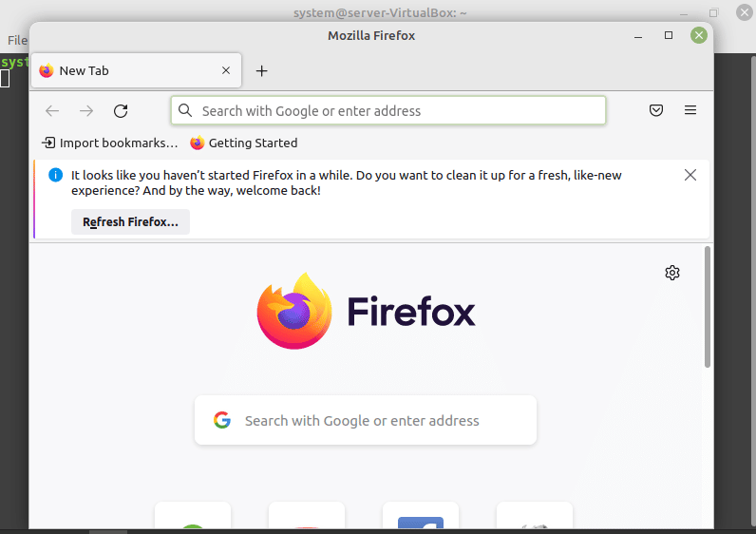Image resolution: width=756 pixels, height=534 pixels.
Task: Click the Google search box on page
Action: [x=366, y=420]
